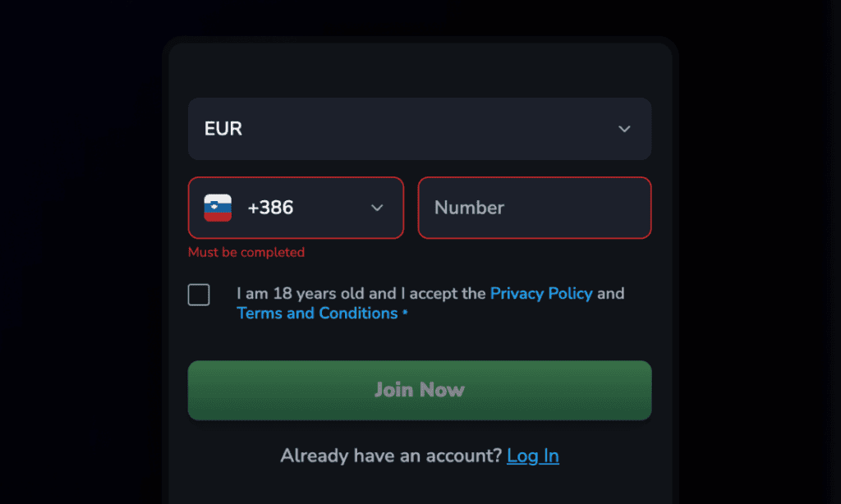Click the empty area above the EUR field
The width and height of the screenshot is (841, 504).
(x=420, y=70)
